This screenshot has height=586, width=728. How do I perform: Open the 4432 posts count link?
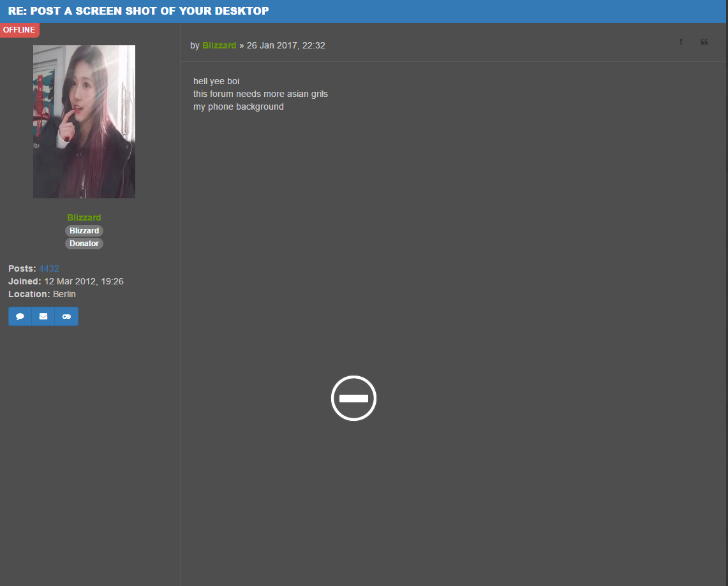[48, 268]
